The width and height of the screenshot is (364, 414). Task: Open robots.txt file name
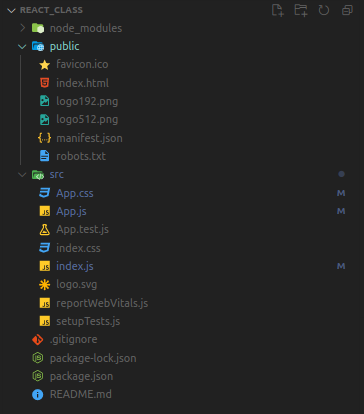[81, 156]
